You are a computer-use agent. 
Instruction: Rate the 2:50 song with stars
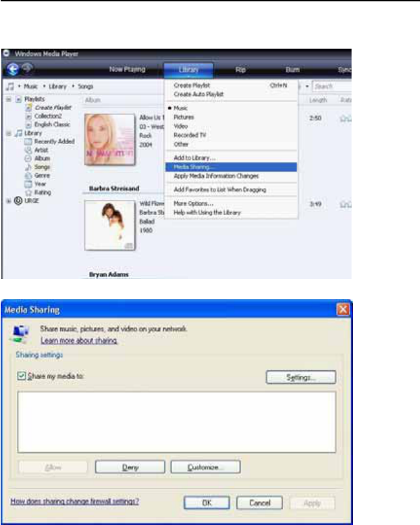click(345, 118)
